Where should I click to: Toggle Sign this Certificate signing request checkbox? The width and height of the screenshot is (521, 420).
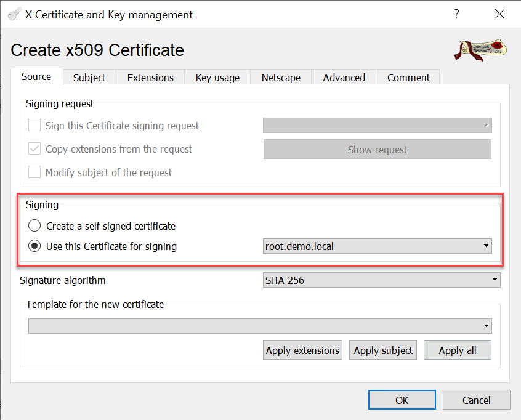pos(35,126)
